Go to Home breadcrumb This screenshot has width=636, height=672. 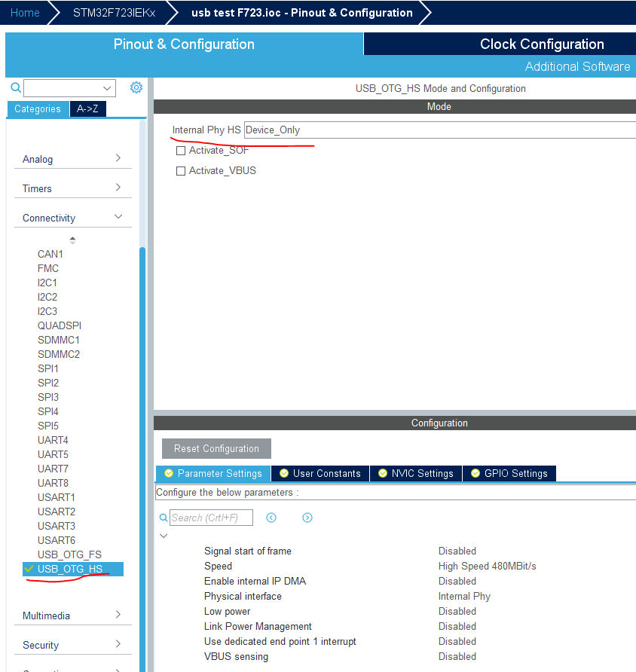click(25, 13)
